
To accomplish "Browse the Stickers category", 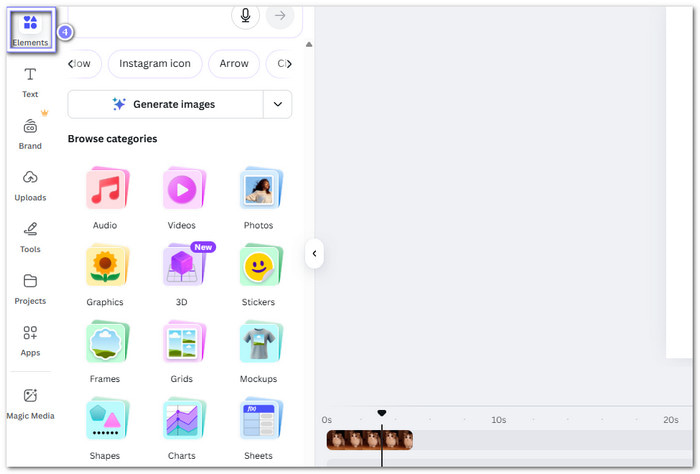I will [259, 273].
